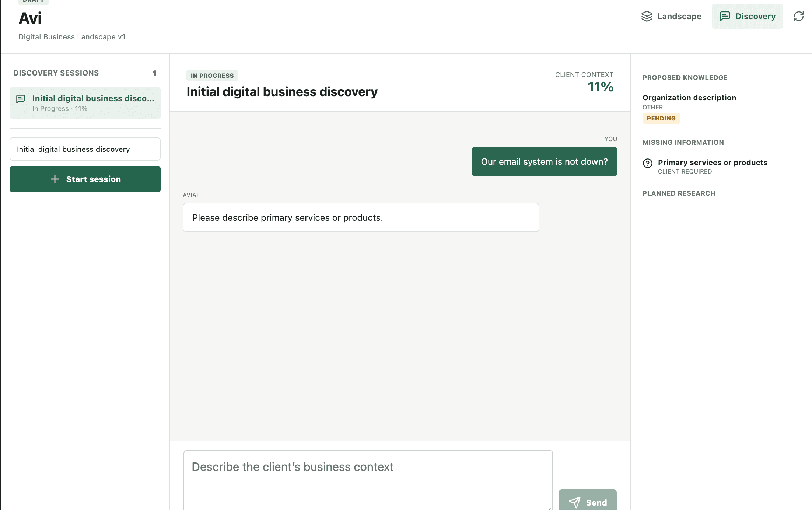Click the plus icon on Start session
The width and height of the screenshot is (812, 510).
click(55, 179)
